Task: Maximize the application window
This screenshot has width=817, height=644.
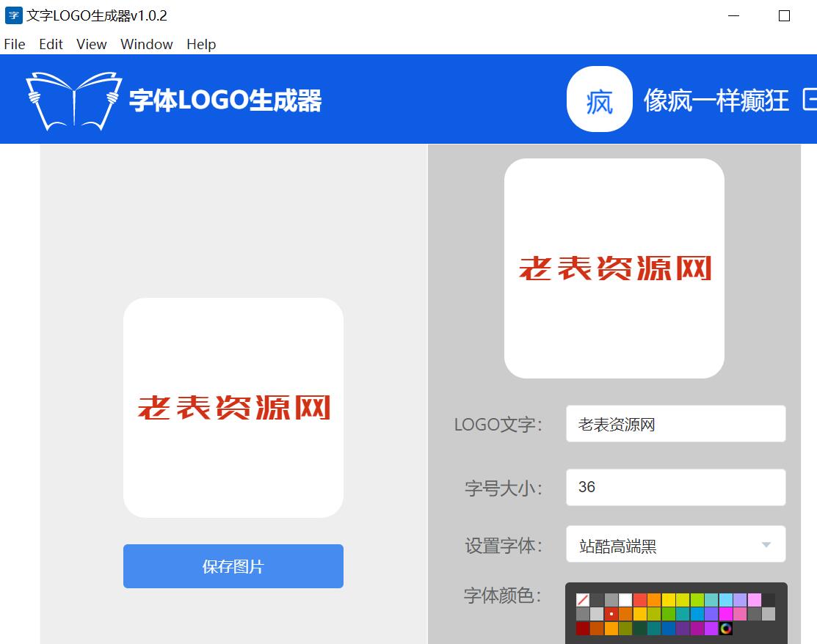Action: coord(784,15)
